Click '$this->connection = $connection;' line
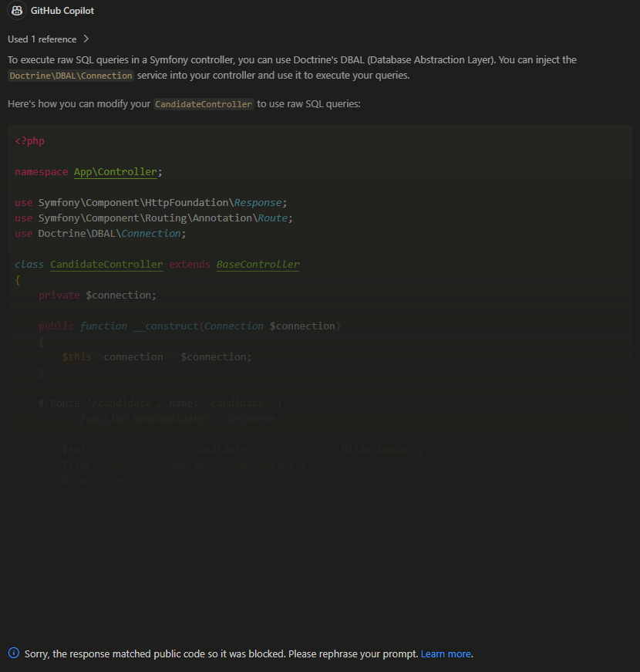Image resolution: width=640 pixels, height=672 pixels. [157, 357]
